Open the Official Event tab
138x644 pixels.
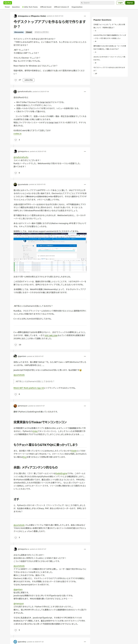pos(46,7)
